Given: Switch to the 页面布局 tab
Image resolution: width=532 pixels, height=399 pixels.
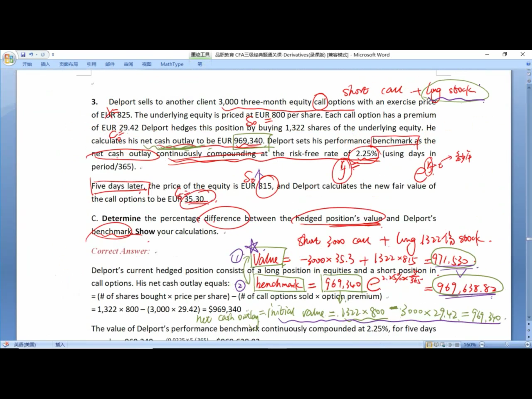Looking at the screenshot, I should point(68,64).
